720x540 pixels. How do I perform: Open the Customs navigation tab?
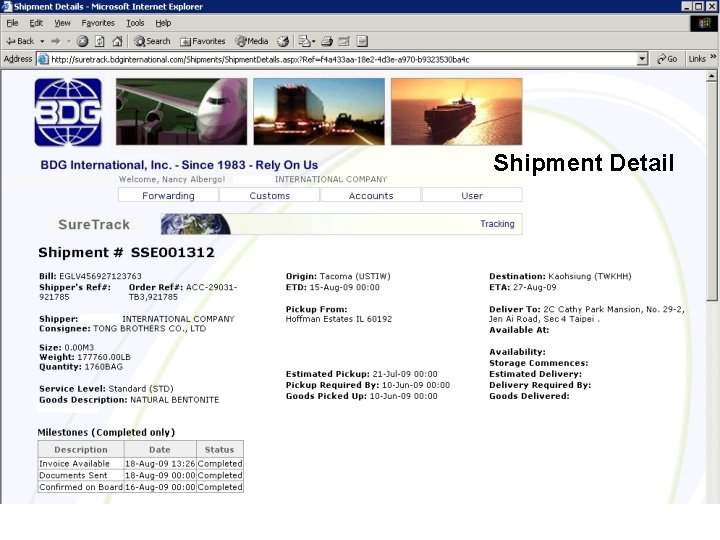270,195
